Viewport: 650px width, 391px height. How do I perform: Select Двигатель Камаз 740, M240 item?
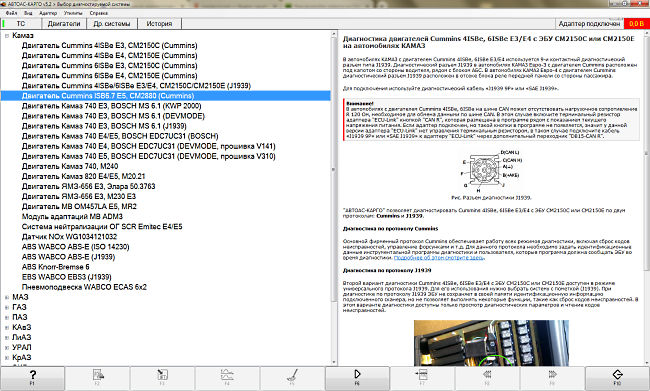point(70,166)
